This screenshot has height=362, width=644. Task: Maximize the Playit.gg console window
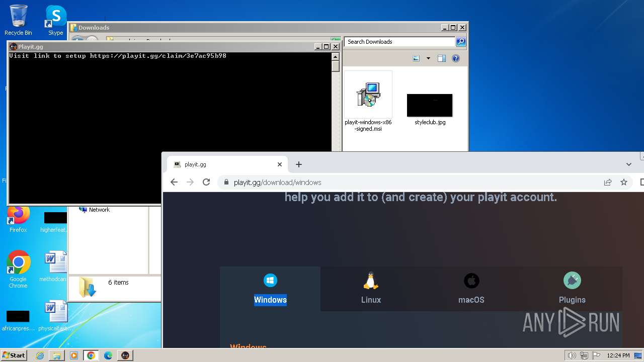327,47
